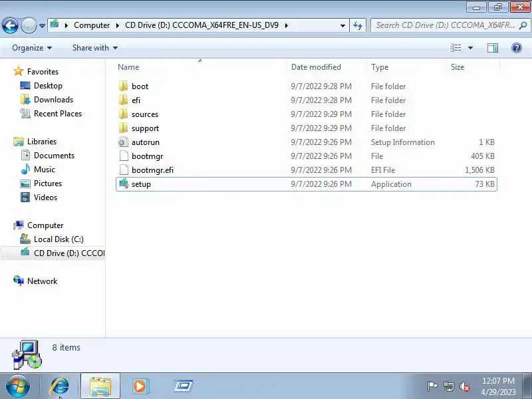
Task: Restore down the Explorer window
Action: click(x=498, y=7)
